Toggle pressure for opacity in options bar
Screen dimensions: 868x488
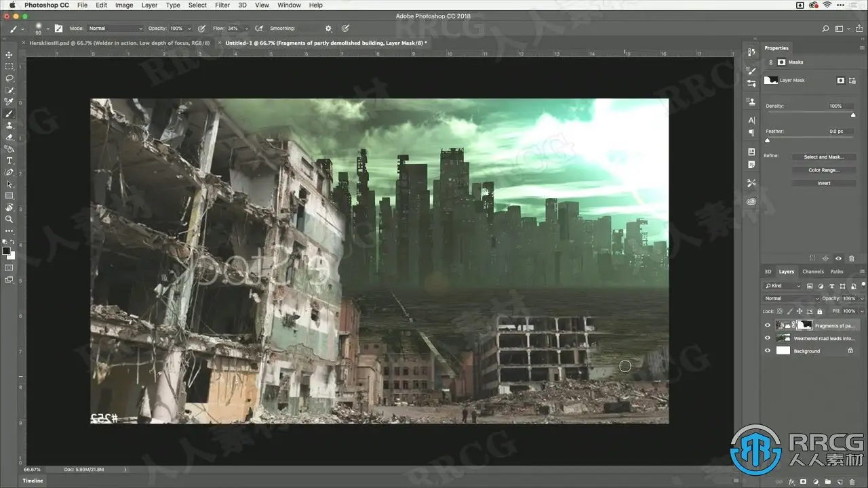tap(201, 28)
